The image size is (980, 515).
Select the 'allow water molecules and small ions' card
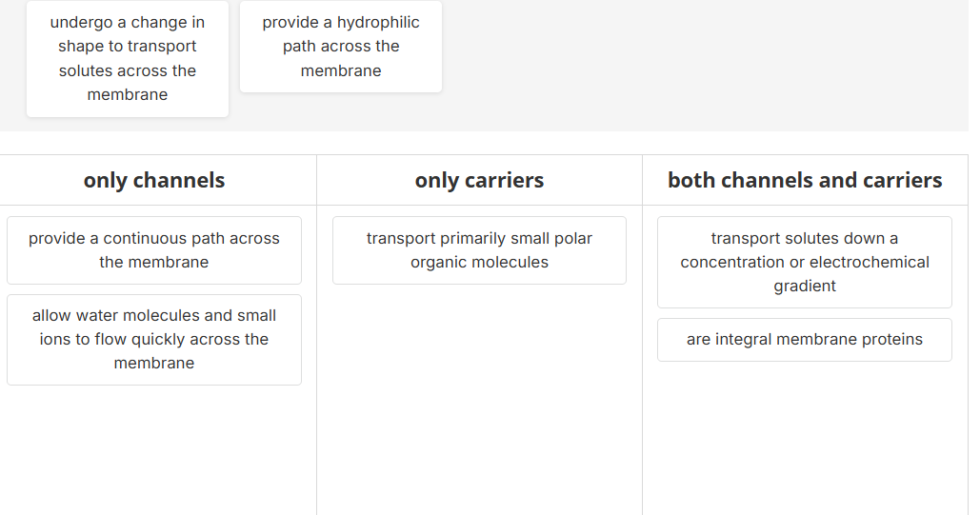pos(154,340)
